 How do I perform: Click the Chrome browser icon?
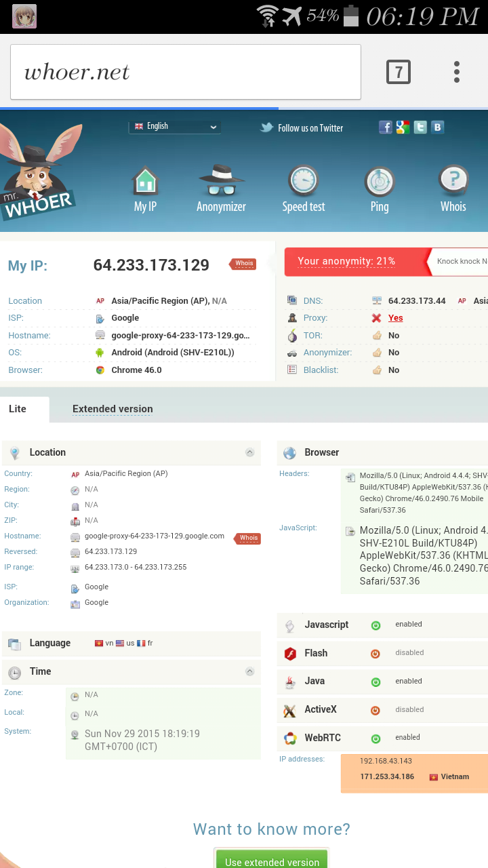[x=100, y=370]
